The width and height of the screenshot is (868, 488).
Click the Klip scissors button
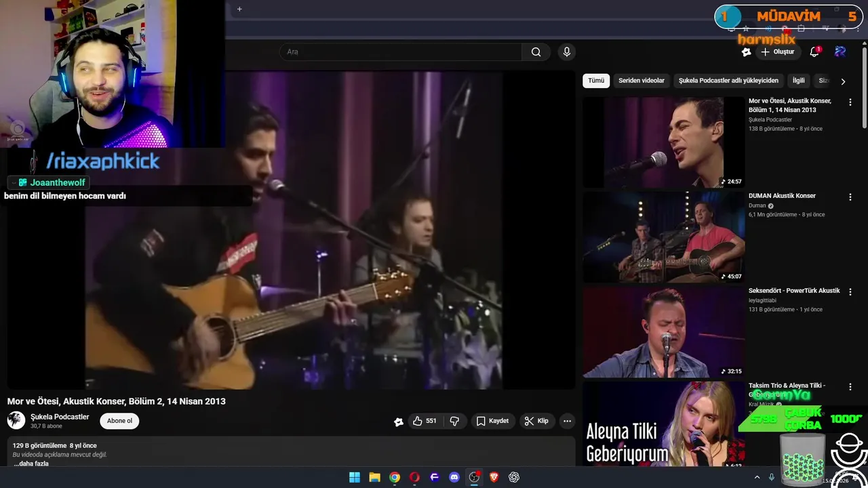pyautogui.click(x=536, y=421)
